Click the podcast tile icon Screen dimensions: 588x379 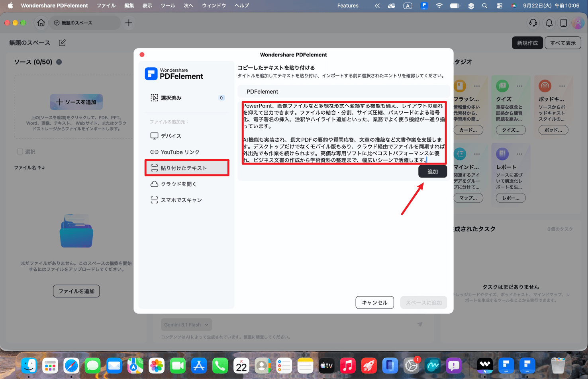545,86
